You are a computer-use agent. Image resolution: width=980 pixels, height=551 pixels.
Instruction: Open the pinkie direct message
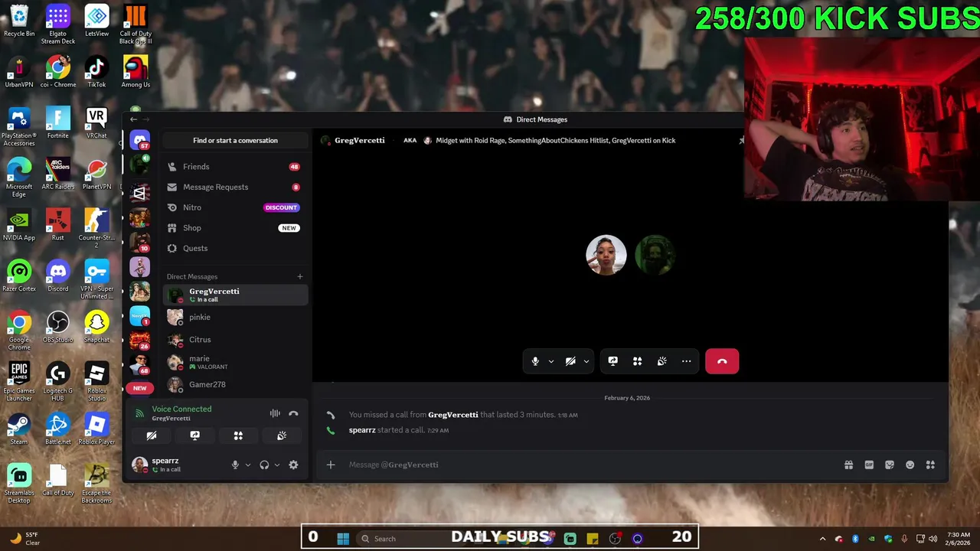pos(235,317)
